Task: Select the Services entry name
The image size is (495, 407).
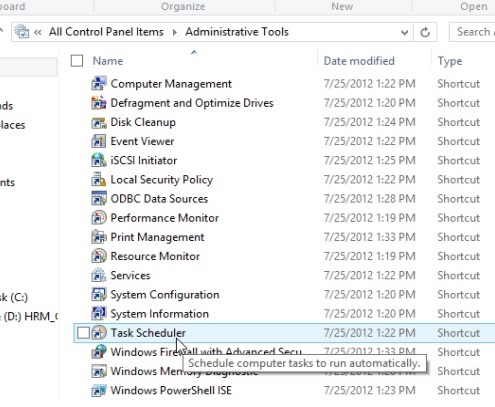Action: [130, 276]
